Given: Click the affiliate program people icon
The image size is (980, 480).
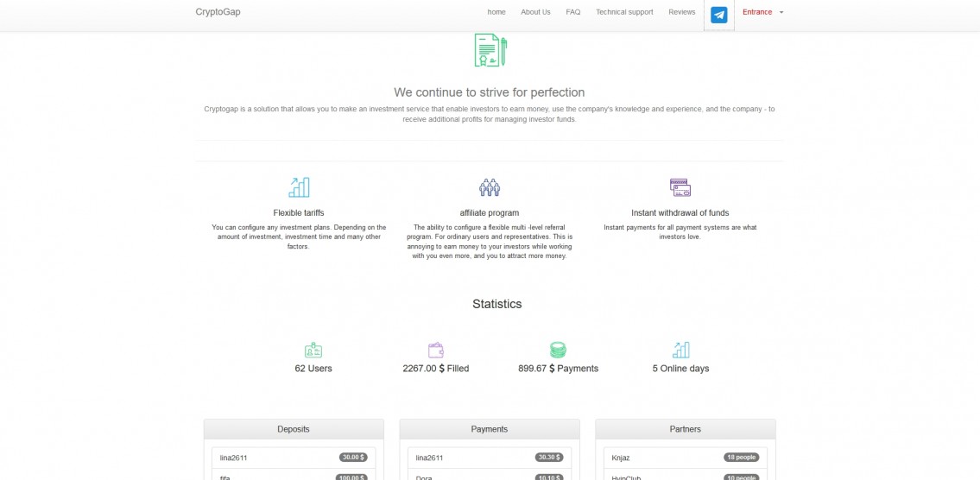Looking at the screenshot, I should point(490,187).
